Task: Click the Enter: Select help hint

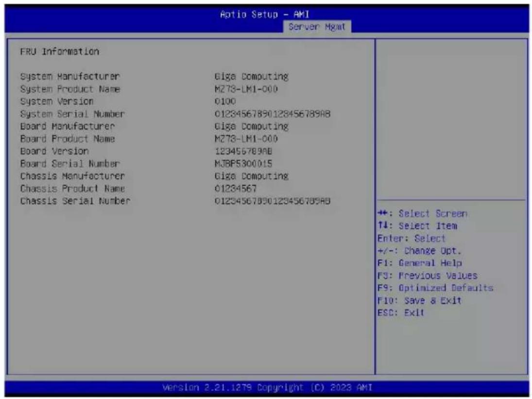Action: (x=411, y=239)
